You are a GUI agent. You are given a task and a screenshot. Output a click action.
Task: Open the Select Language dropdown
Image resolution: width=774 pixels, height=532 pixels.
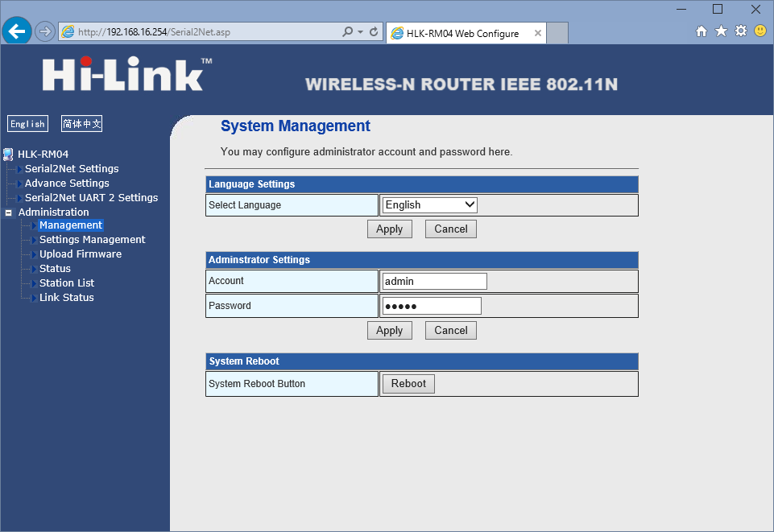tap(429, 205)
